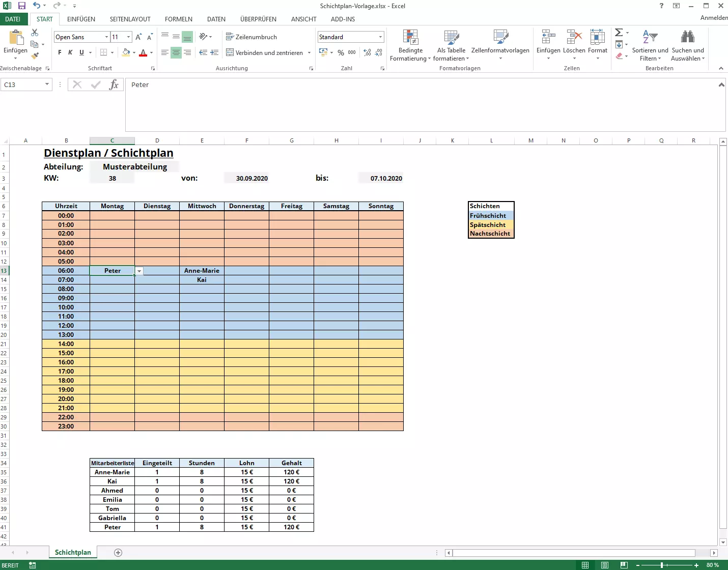The height and width of the screenshot is (570, 728).
Task: Toggle bold formatting with F button
Action: [60, 52]
